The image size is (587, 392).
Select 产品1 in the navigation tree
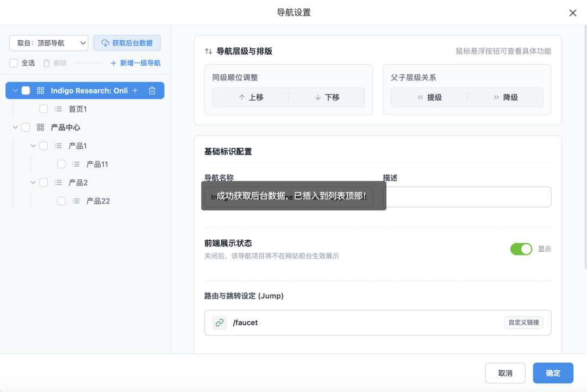point(78,146)
